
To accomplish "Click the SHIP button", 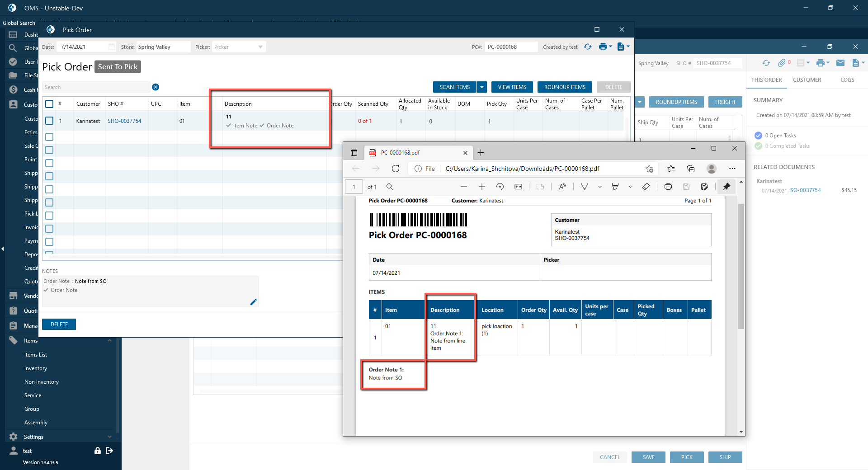I will tap(725, 457).
